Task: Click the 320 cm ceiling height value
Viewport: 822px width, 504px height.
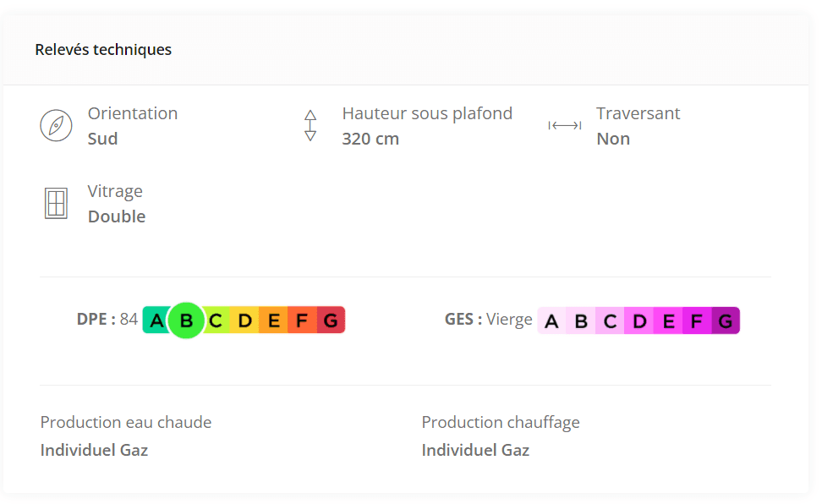Action: (x=370, y=139)
